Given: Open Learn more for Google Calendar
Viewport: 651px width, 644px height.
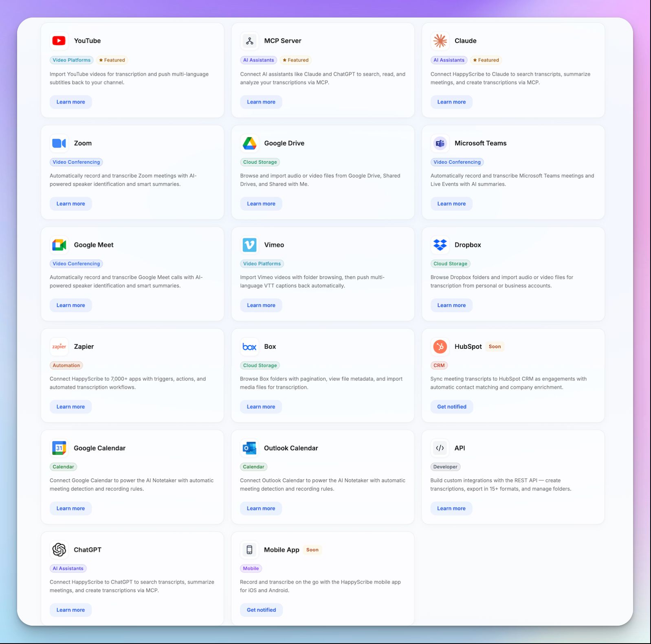Looking at the screenshot, I should pos(71,508).
